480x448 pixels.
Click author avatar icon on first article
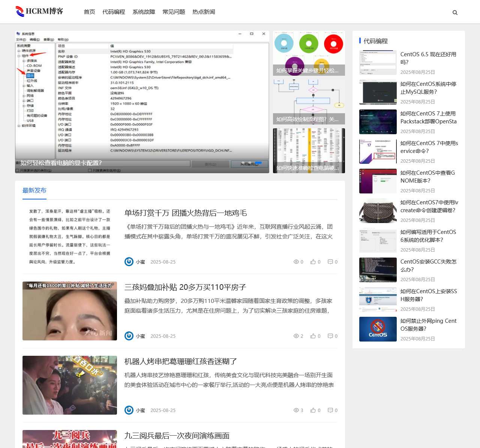coord(129,262)
